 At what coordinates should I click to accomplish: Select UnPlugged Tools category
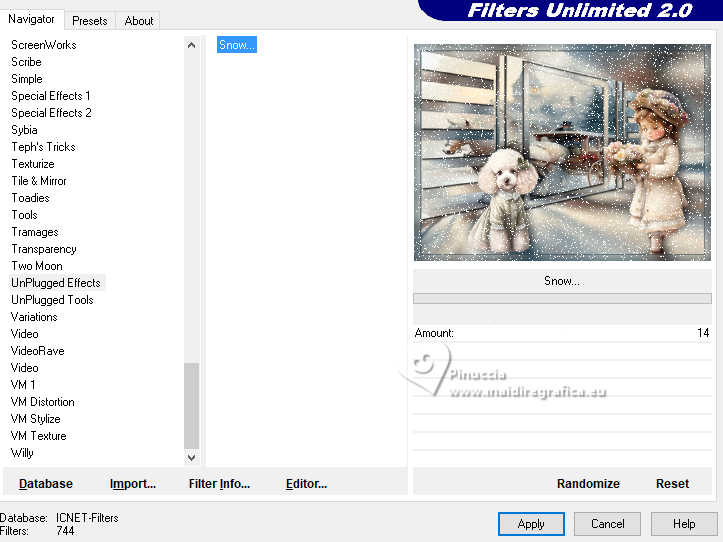pyautogui.click(x=52, y=300)
